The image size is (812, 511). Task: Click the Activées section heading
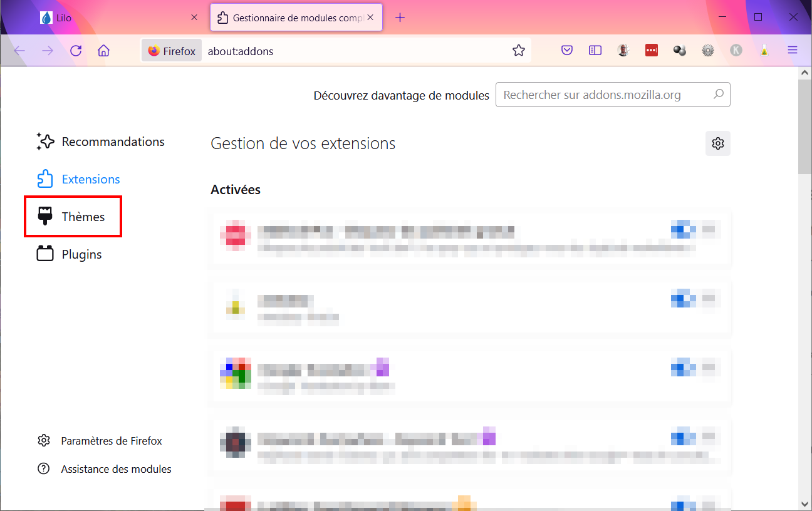pos(236,189)
